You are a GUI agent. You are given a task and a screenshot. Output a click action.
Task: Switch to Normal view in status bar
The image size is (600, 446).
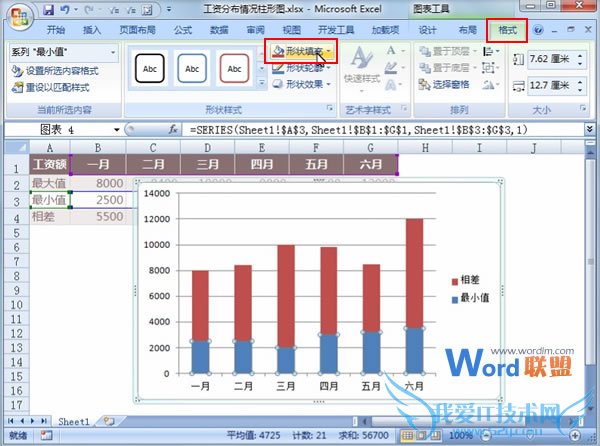click(x=408, y=436)
